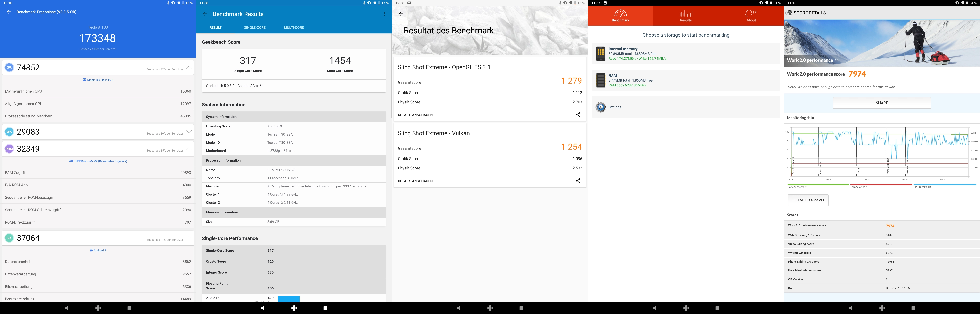
Task: Select Date Dez. 3 2019 11:15 row
Action: (x=882, y=288)
